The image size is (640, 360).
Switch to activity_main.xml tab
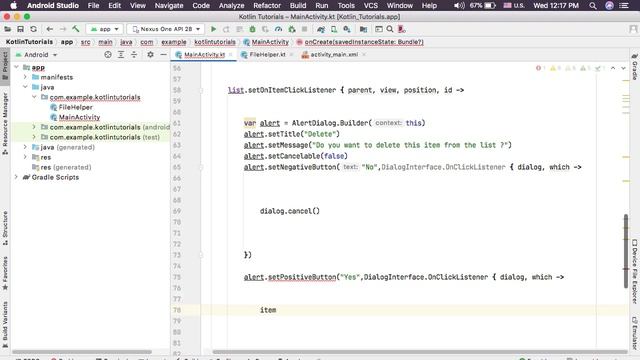334,55
